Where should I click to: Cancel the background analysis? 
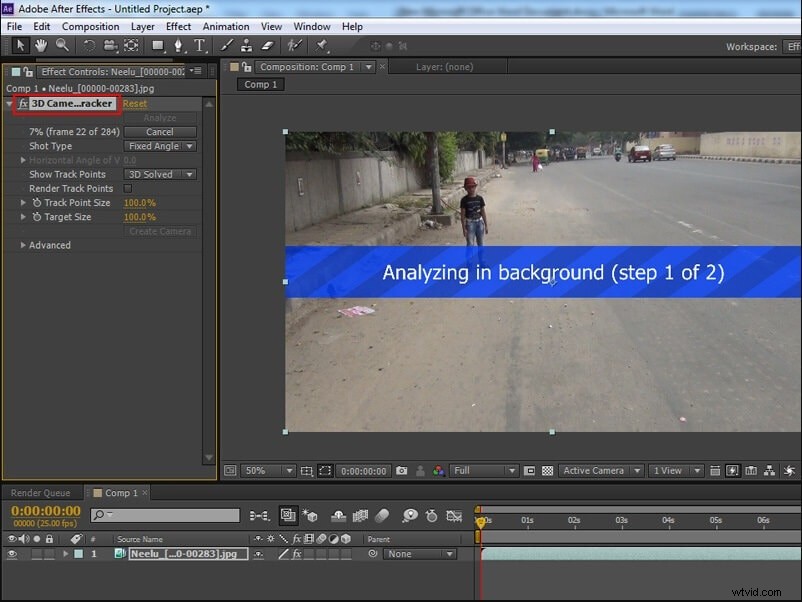(x=160, y=131)
